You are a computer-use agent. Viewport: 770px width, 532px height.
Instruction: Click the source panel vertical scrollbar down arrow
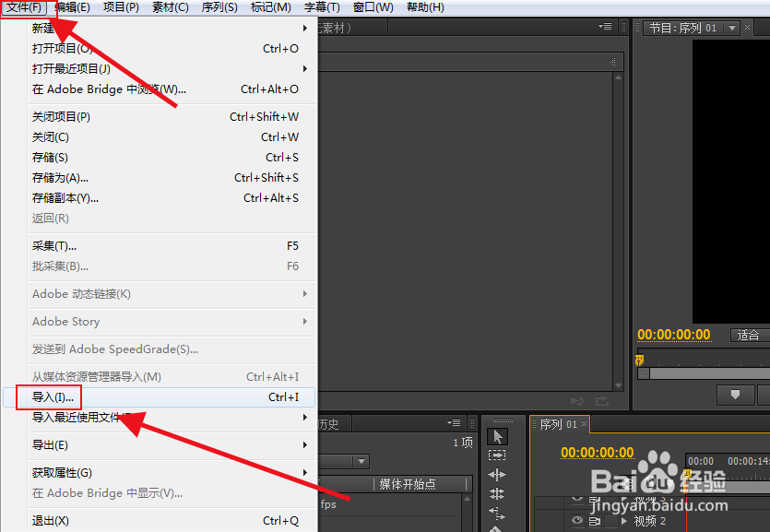(618, 385)
